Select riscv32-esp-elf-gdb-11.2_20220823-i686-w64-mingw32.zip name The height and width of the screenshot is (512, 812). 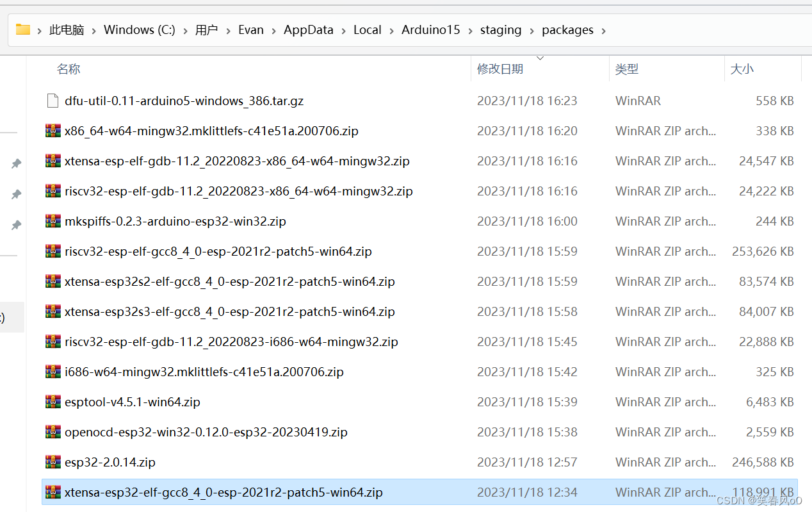pyautogui.click(x=231, y=342)
